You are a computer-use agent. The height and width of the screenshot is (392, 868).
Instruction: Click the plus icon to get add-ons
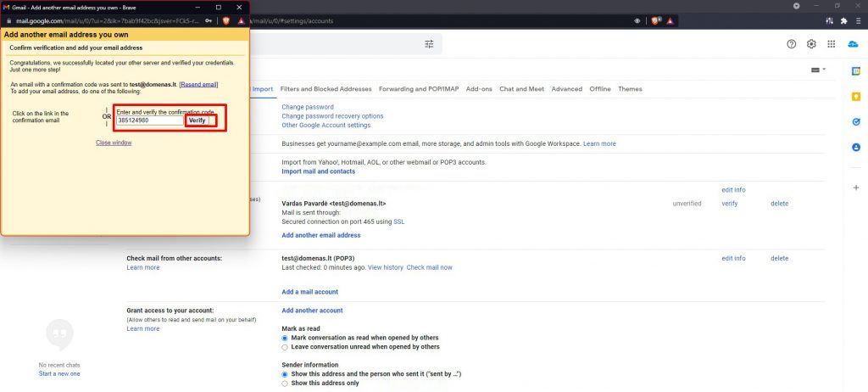click(x=856, y=188)
